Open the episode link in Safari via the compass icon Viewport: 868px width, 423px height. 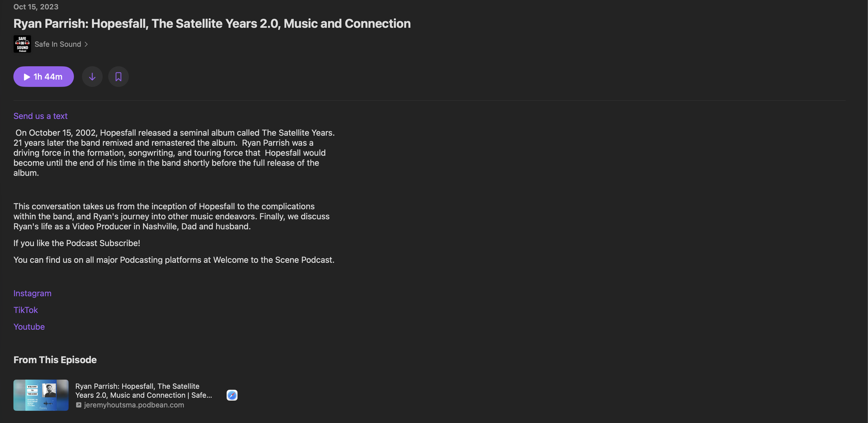coord(232,395)
